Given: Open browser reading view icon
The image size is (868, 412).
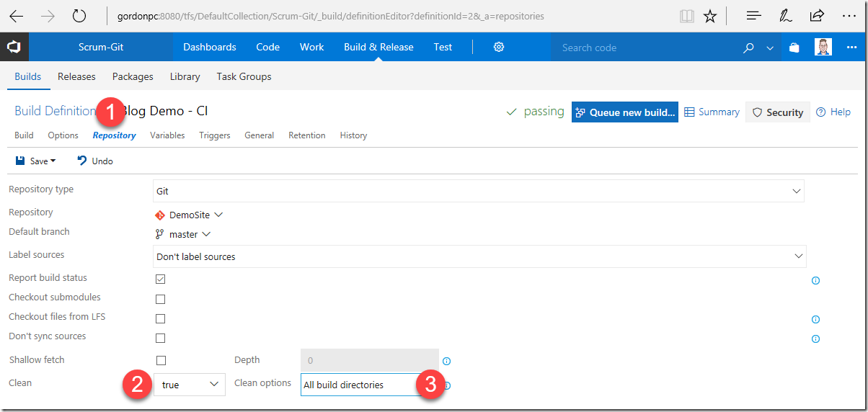Looking at the screenshot, I should point(686,16).
